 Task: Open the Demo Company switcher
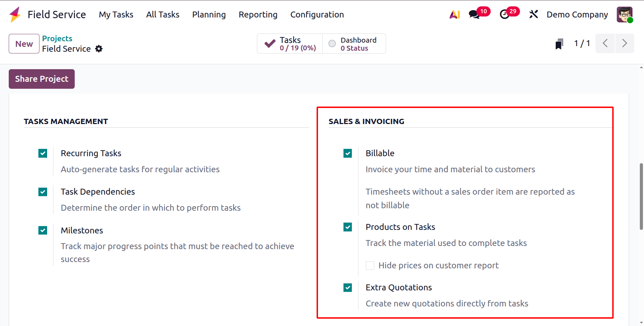[577, 15]
